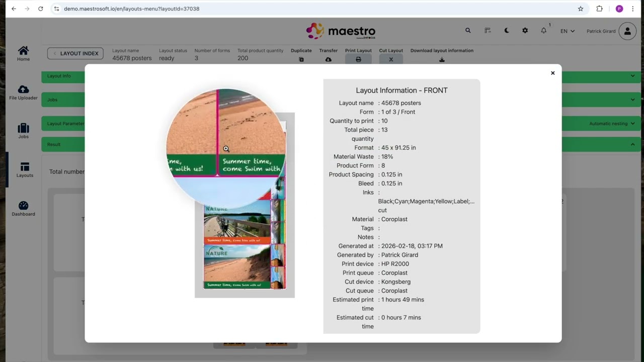Expand Layout Parameters Automatic nesting chevron
This screenshot has height=362, width=644.
(632, 123)
